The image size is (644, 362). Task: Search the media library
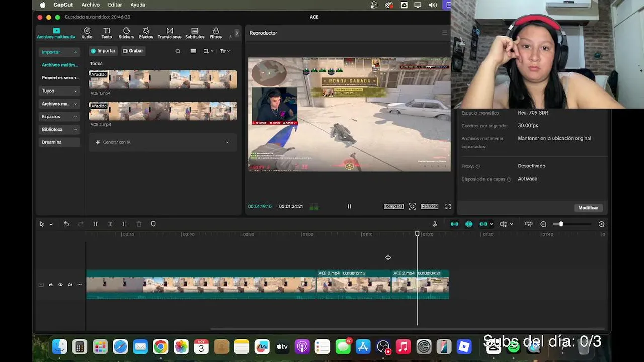pyautogui.click(x=178, y=51)
